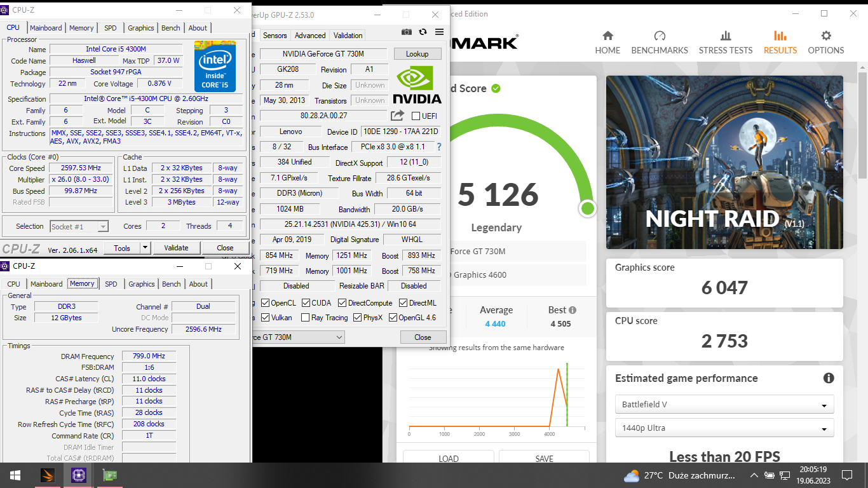Open Graphics tab in lower CPU-Z

point(142,284)
